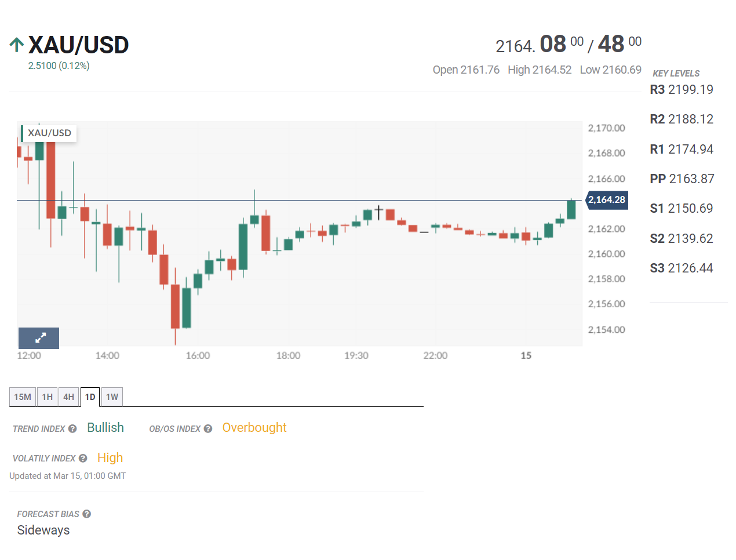Click the OB/OS Index help icon
The width and height of the screenshot is (736, 560).
coord(208,429)
